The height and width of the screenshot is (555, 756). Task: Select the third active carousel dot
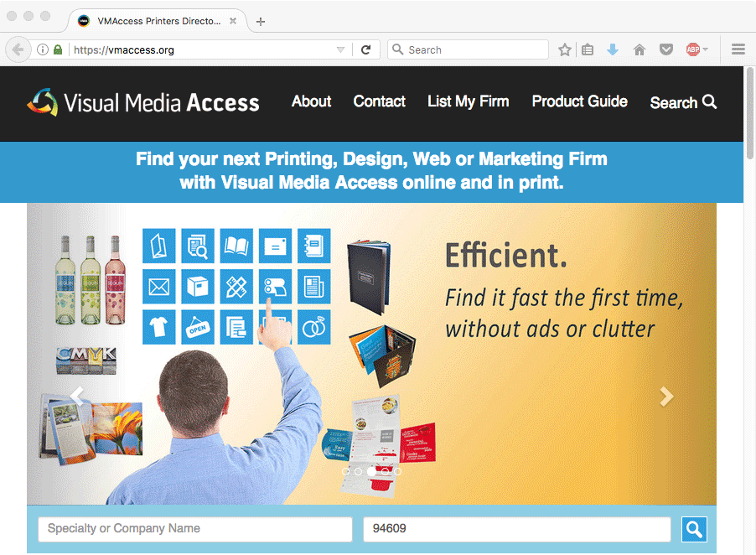371,471
